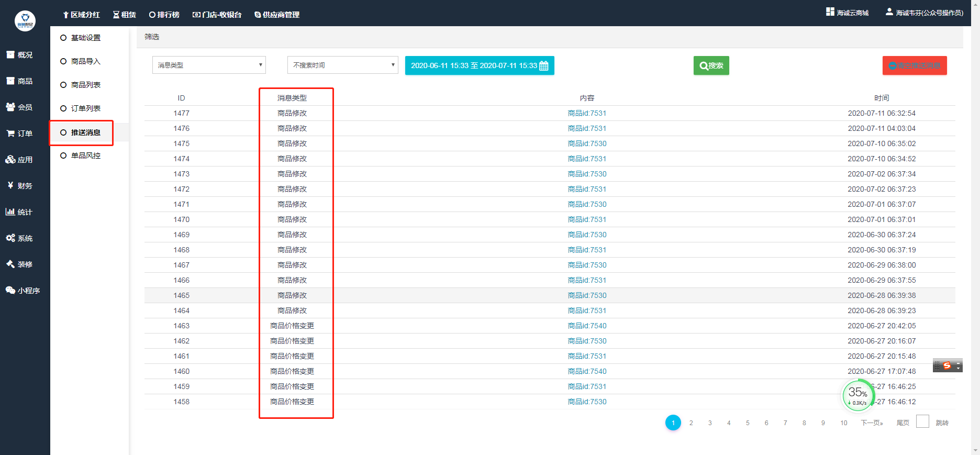Viewport: 980px width, 455px height.
Task: Open the date range picker button
Action: 480,65
